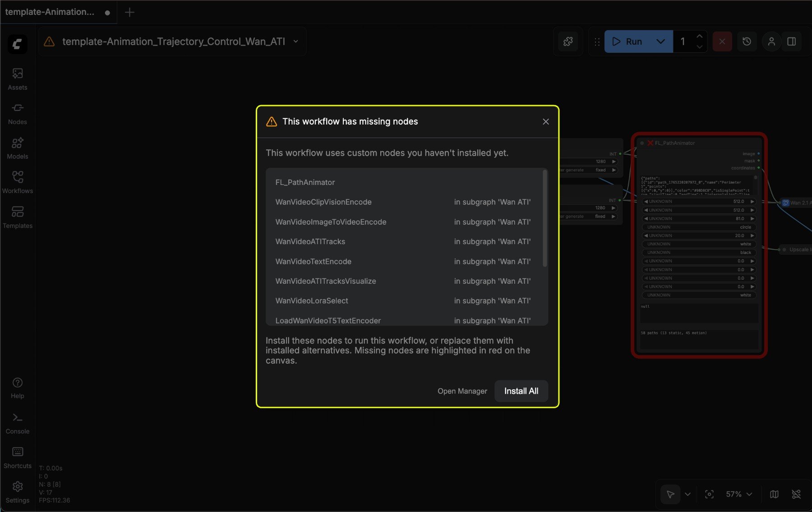
Task: Click the workflow warning triangle icon
Action: pyautogui.click(x=49, y=42)
